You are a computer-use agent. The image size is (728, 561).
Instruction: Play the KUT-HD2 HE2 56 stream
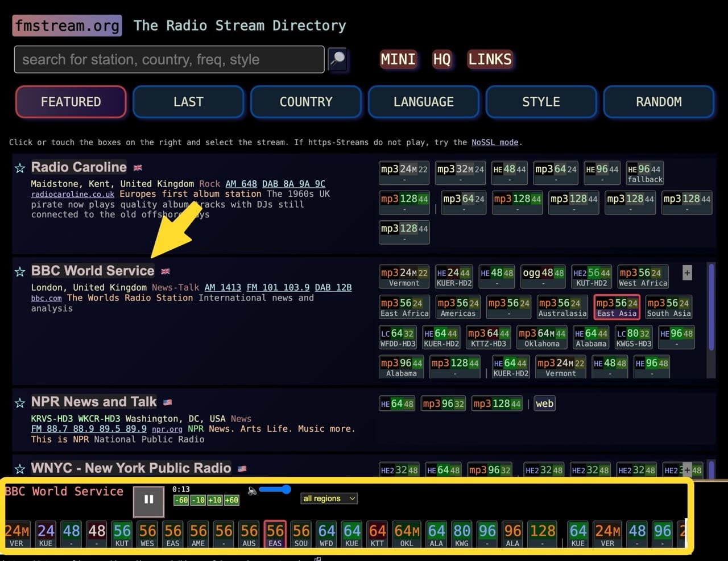pyautogui.click(x=591, y=277)
